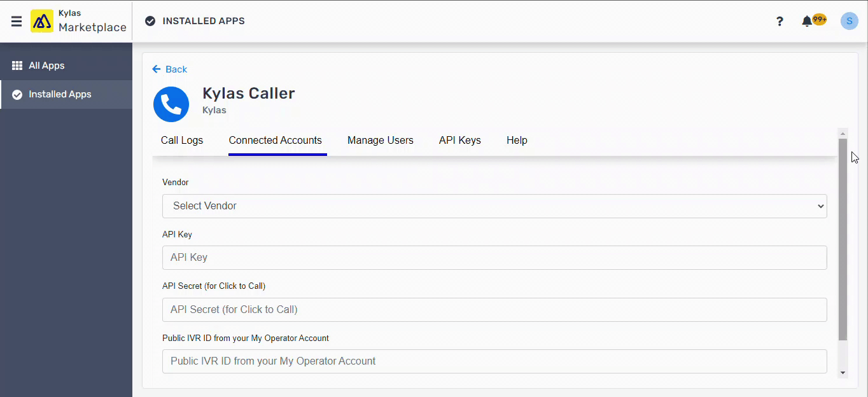The width and height of the screenshot is (868, 397).
Task: Click the Installed Apps header checkmark icon
Action: point(150,21)
